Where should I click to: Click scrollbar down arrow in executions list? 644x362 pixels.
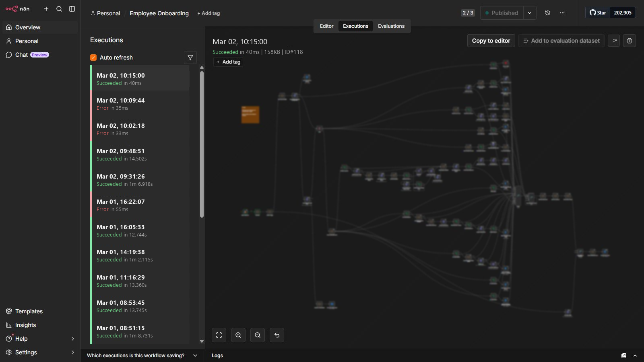click(202, 341)
